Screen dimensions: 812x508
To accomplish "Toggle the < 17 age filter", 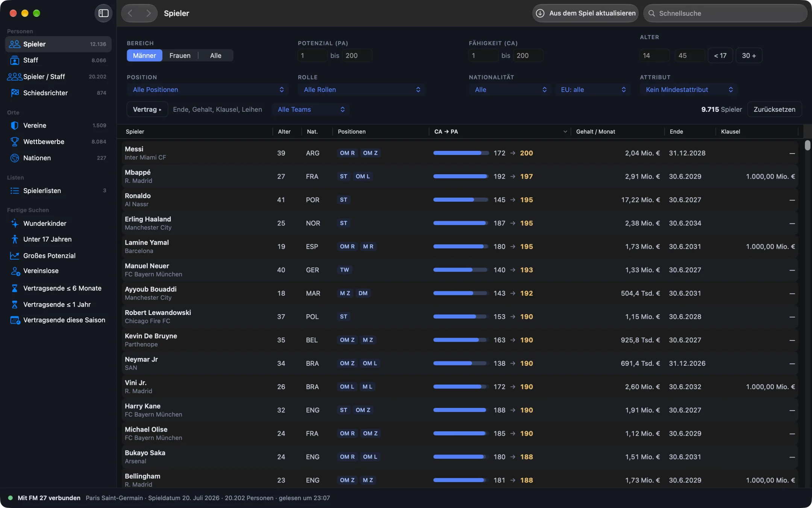I will click(x=720, y=55).
